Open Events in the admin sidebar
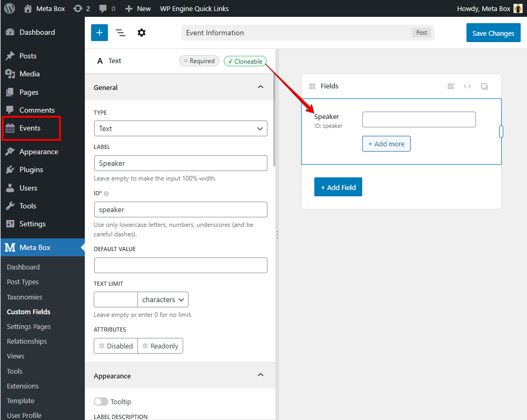The width and height of the screenshot is (527, 420). [x=30, y=128]
